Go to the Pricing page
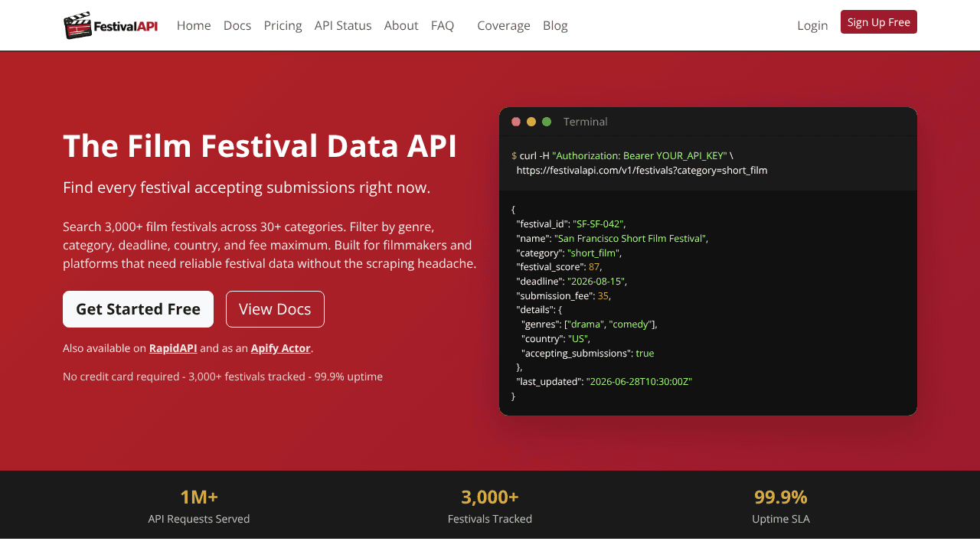 pyautogui.click(x=283, y=25)
